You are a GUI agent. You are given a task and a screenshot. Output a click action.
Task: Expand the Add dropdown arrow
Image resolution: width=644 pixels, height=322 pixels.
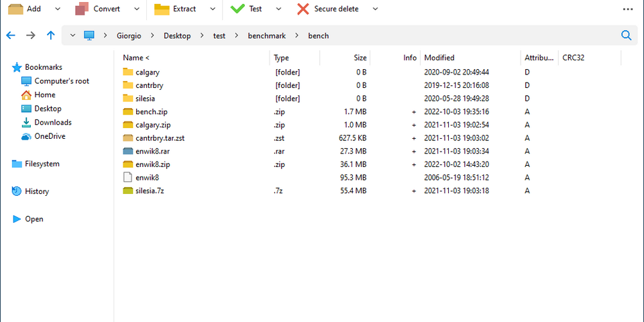coord(58,9)
